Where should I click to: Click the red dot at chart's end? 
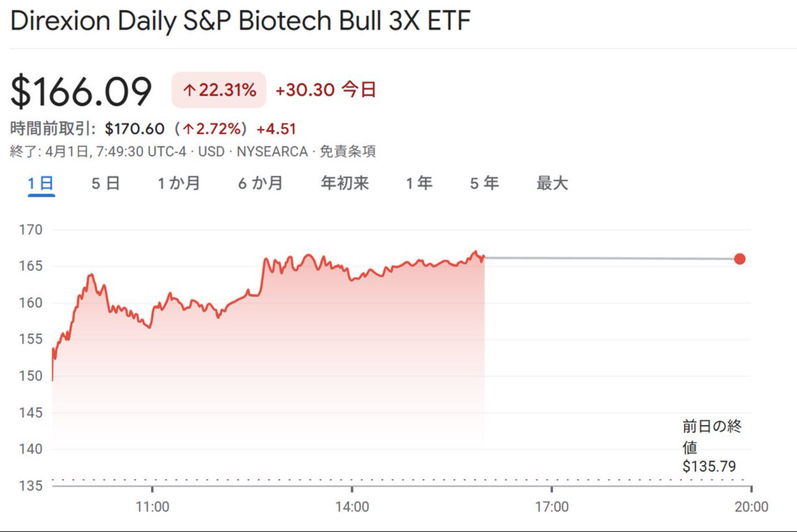[739, 259]
